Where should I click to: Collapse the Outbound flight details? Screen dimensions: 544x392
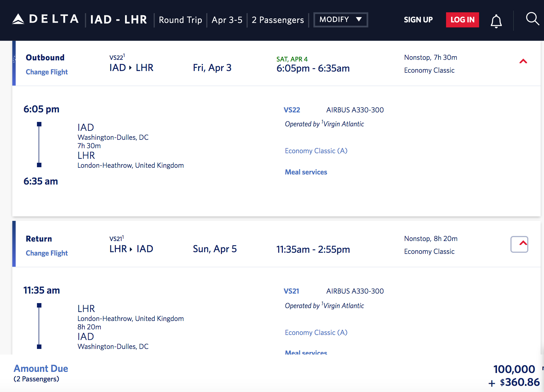pos(523,61)
